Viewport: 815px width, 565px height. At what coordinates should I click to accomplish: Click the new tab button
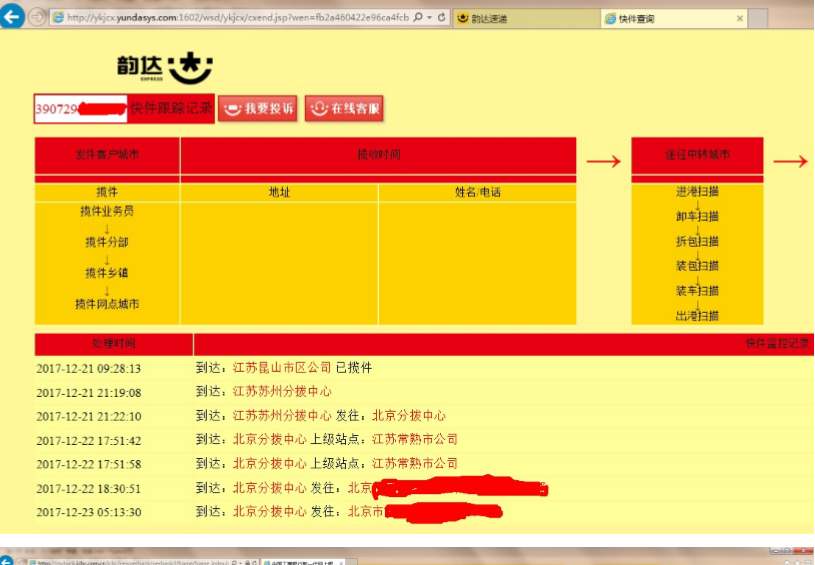point(758,18)
